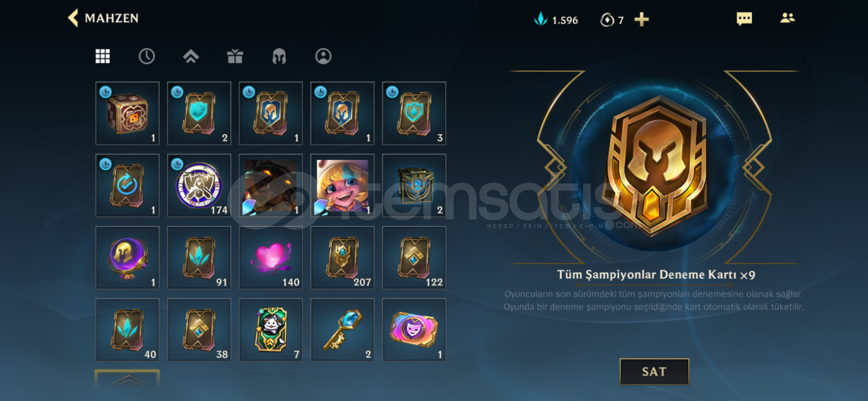Select the pink heart item with 140
868x401 pixels.
tap(271, 257)
